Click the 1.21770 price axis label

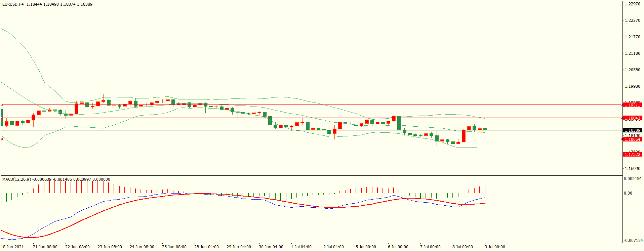point(632,37)
